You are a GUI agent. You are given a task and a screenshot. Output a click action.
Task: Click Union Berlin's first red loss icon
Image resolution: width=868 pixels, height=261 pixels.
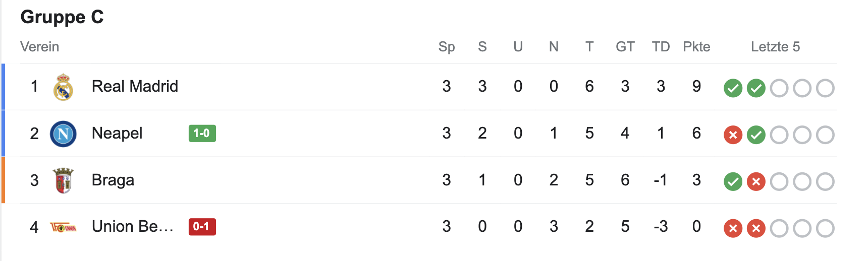[733, 228]
